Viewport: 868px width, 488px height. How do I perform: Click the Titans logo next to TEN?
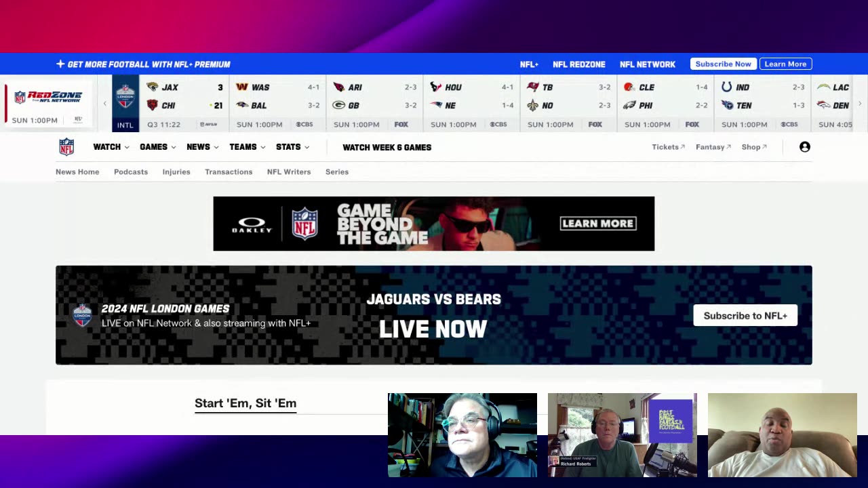click(727, 105)
